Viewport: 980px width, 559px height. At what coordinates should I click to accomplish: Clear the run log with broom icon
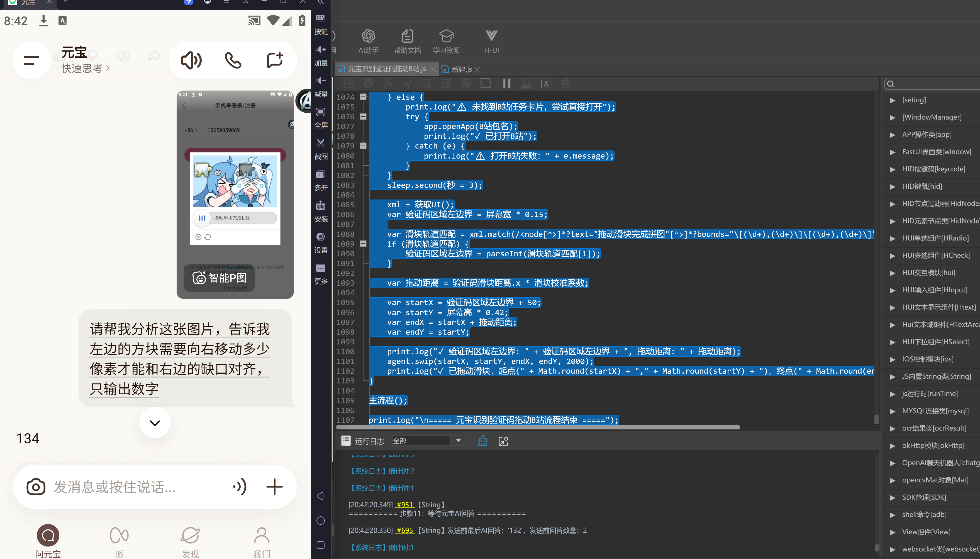[483, 441]
